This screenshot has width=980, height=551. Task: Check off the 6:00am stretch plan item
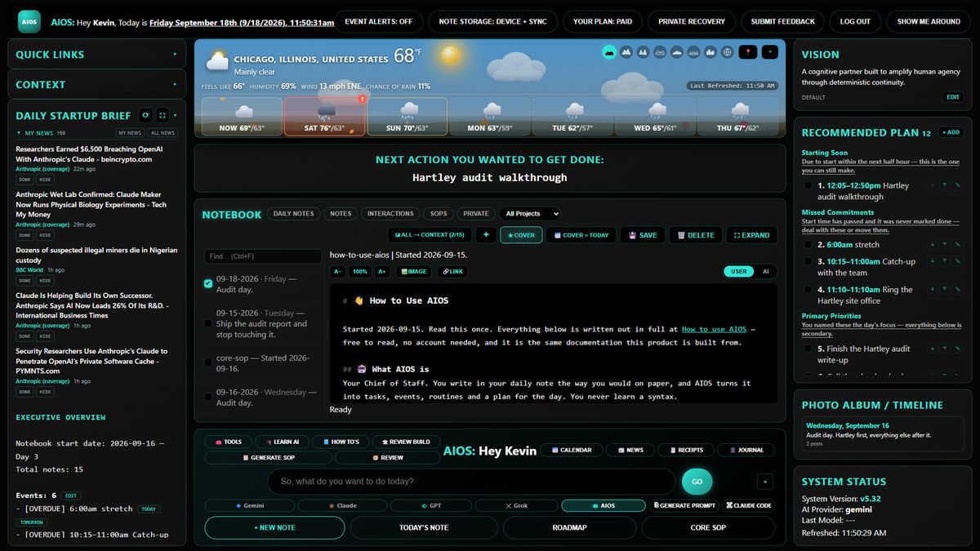point(808,244)
